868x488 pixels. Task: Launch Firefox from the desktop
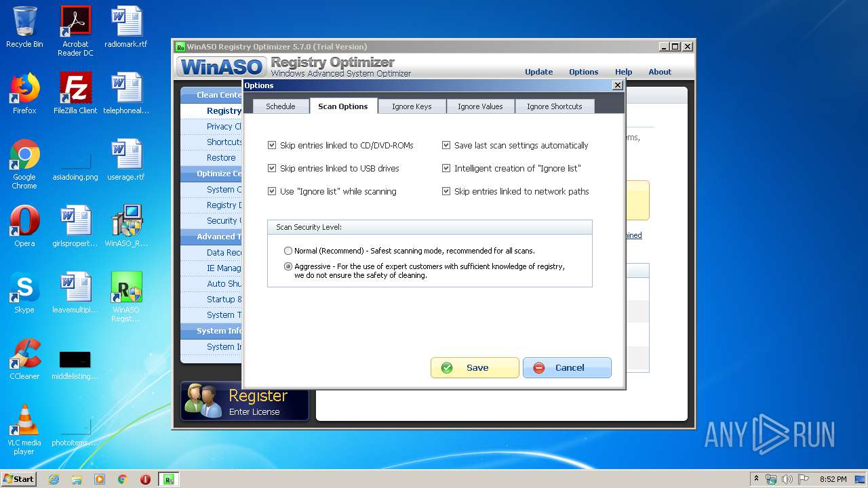point(24,94)
